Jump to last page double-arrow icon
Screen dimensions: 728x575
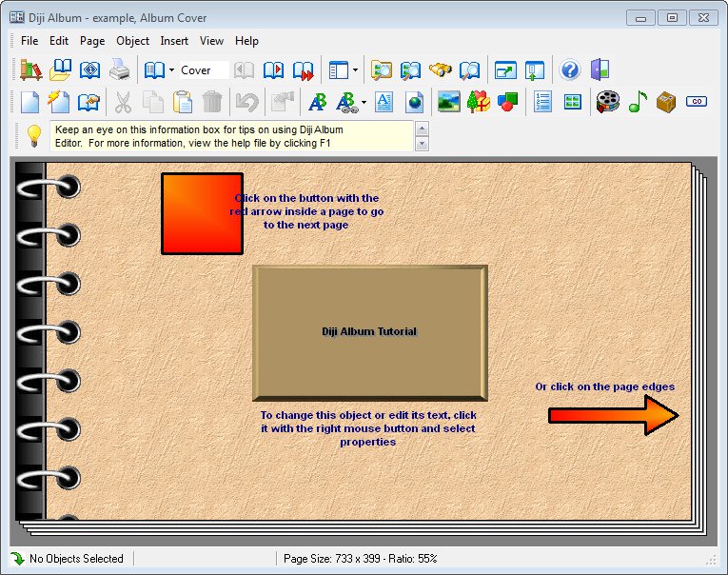(x=304, y=70)
